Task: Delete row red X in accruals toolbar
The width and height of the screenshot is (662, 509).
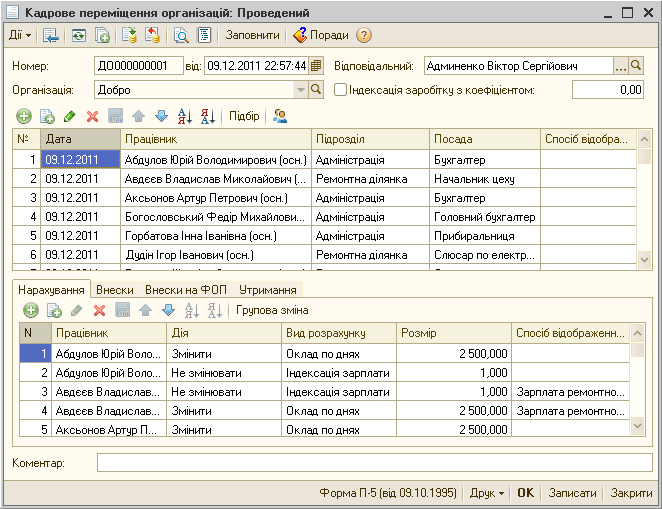Action: (99, 311)
